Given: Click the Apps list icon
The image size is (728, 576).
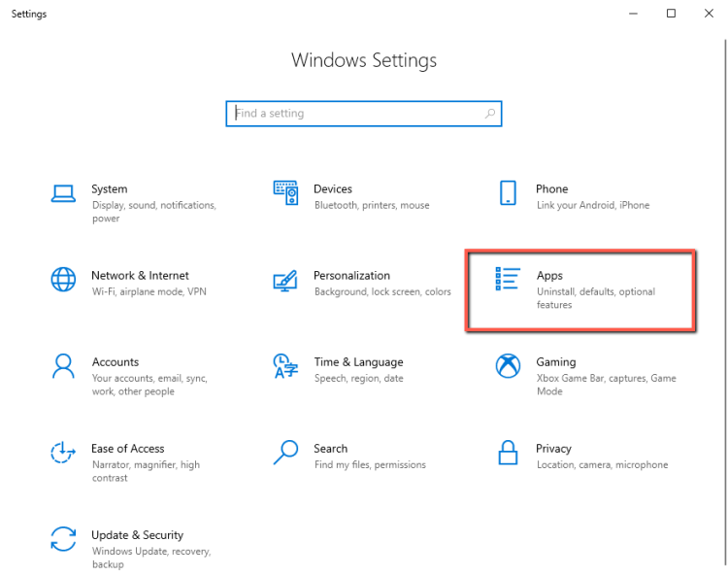Looking at the screenshot, I should pos(508,279).
